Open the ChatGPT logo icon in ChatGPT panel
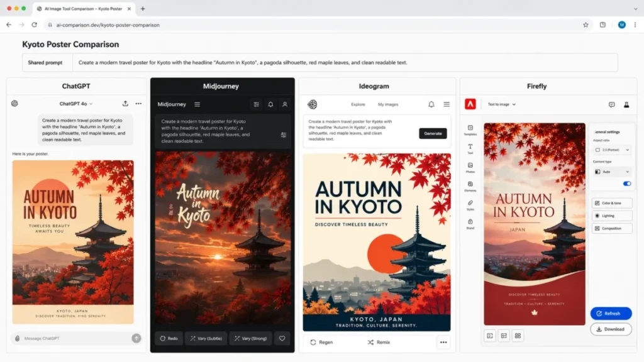This screenshot has width=644, height=362. tap(15, 104)
